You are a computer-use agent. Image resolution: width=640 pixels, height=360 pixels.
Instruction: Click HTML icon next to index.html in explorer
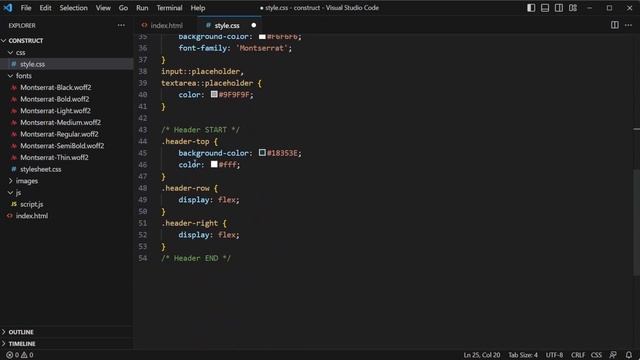pyautogui.click(x=10, y=216)
